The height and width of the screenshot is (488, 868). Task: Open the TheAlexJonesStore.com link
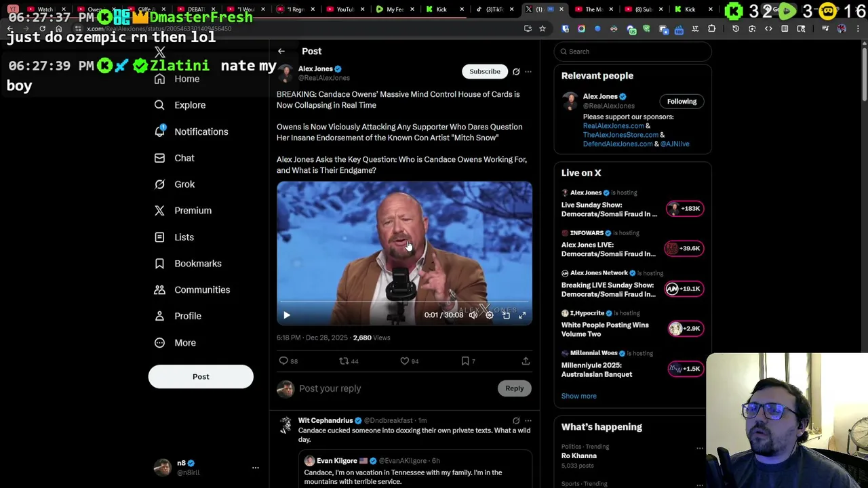(x=620, y=135)
